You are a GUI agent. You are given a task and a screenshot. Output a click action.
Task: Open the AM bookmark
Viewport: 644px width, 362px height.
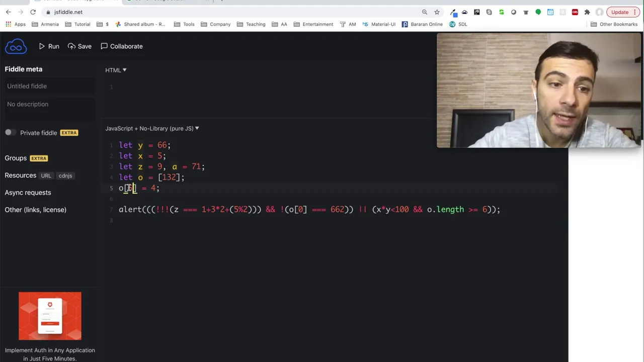tap(348, 24)
